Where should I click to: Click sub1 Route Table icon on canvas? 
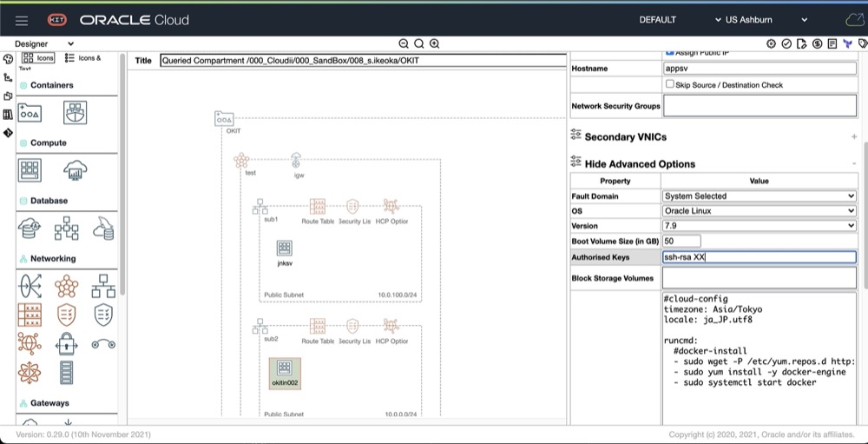tap(318, 206)
